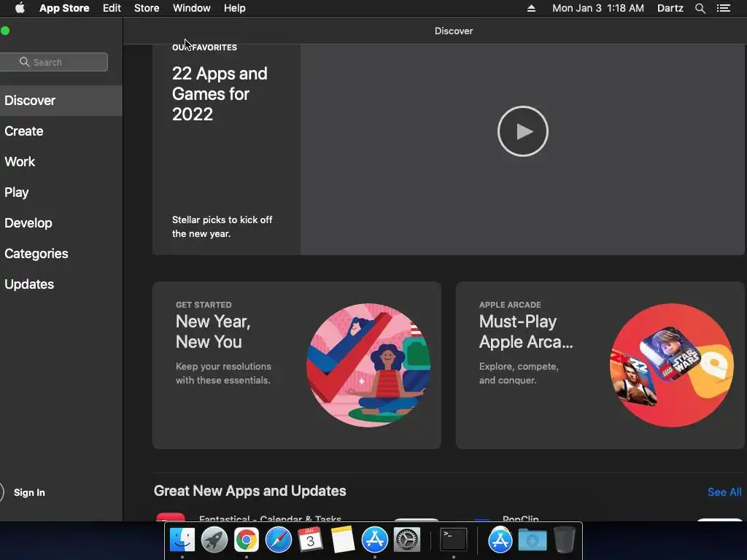
Task: Click the Discover window title
Action: [x=454, y=31]
